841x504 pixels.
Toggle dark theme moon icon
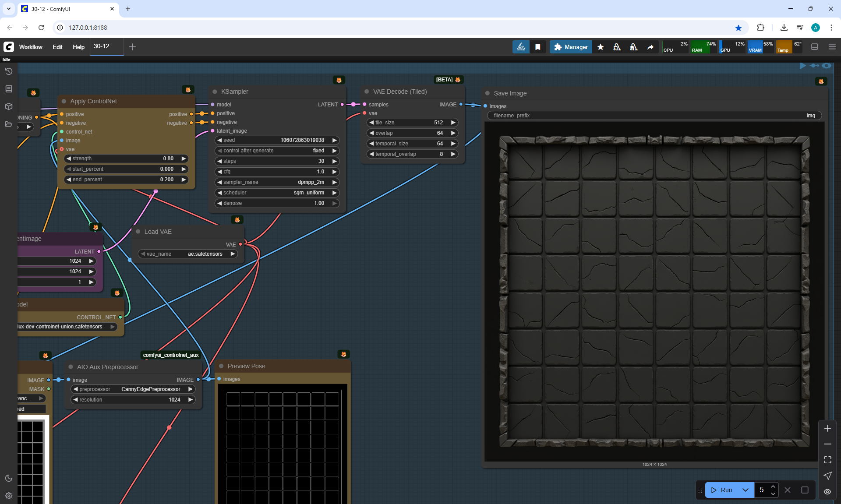pyautogui.click(x=8, y=478)
